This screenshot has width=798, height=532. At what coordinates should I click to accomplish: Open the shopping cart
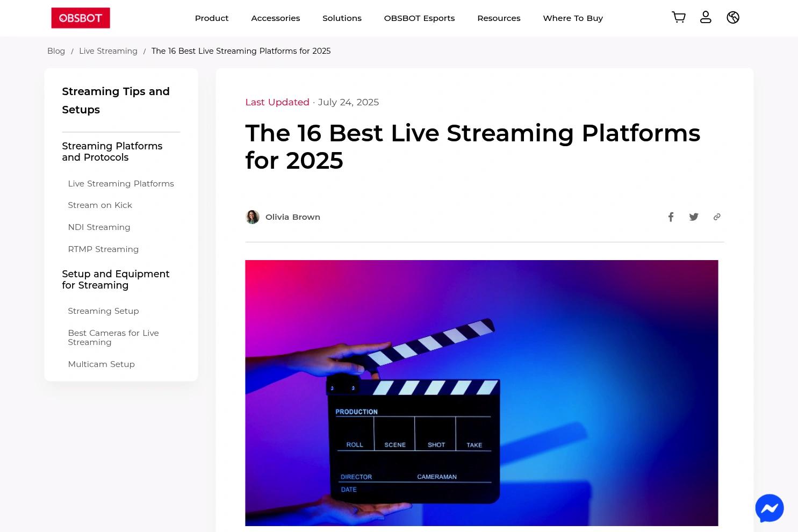(679, 17)
